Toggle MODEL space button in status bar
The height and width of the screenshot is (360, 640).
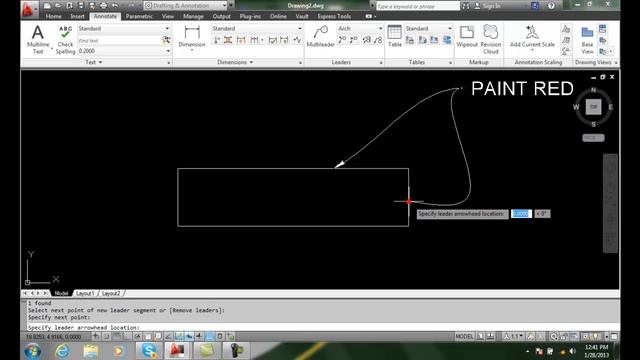[x=464, y=337]
